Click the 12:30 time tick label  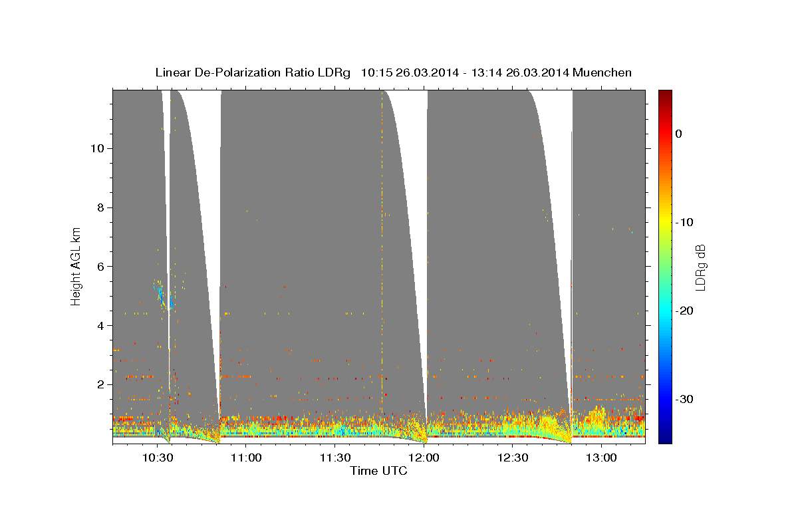point(513,458)
